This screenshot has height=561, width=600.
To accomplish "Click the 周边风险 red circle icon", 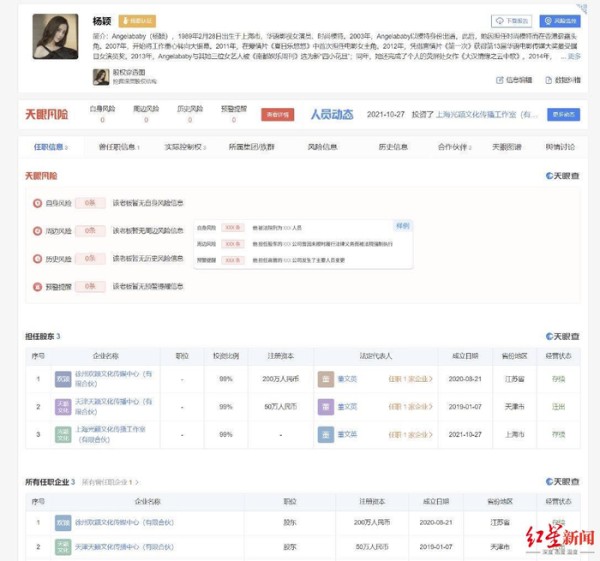I will pyautogui.click(x=38, y=231).
